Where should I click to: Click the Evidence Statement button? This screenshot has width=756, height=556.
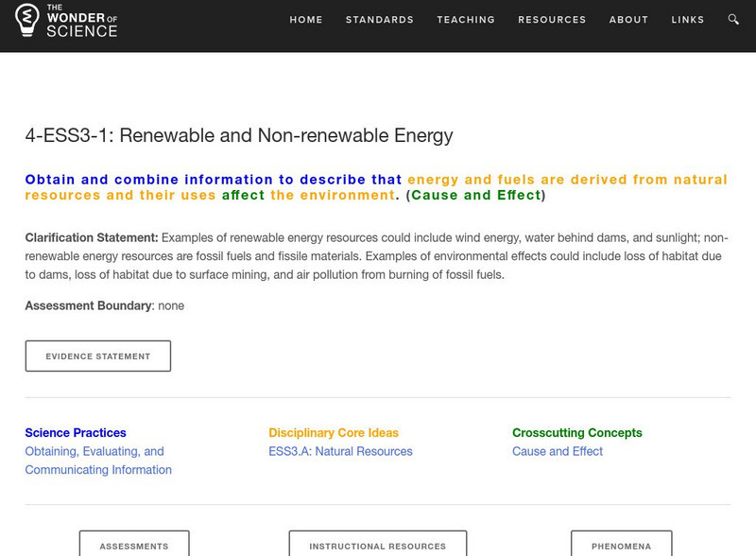[x=98, y=356]
